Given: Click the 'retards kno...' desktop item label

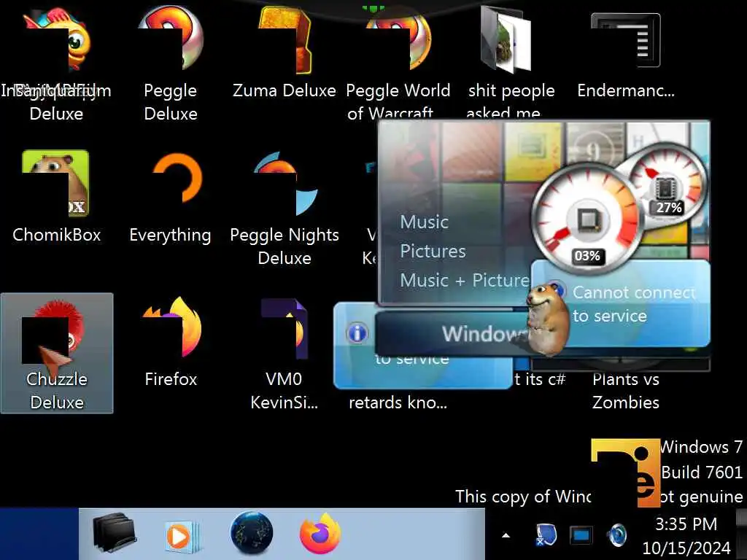Looking at the screenshot, I should (398, 402).
